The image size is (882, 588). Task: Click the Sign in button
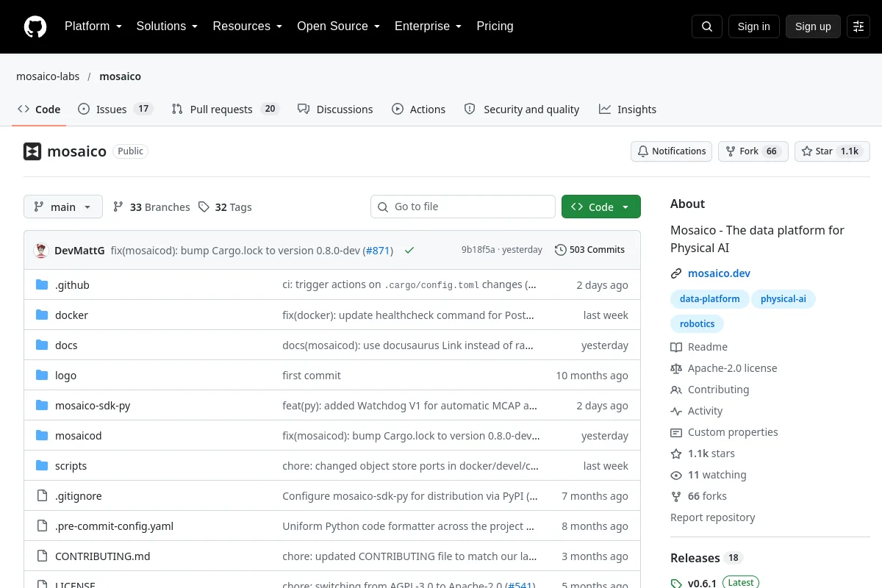(x=753, y=26)
